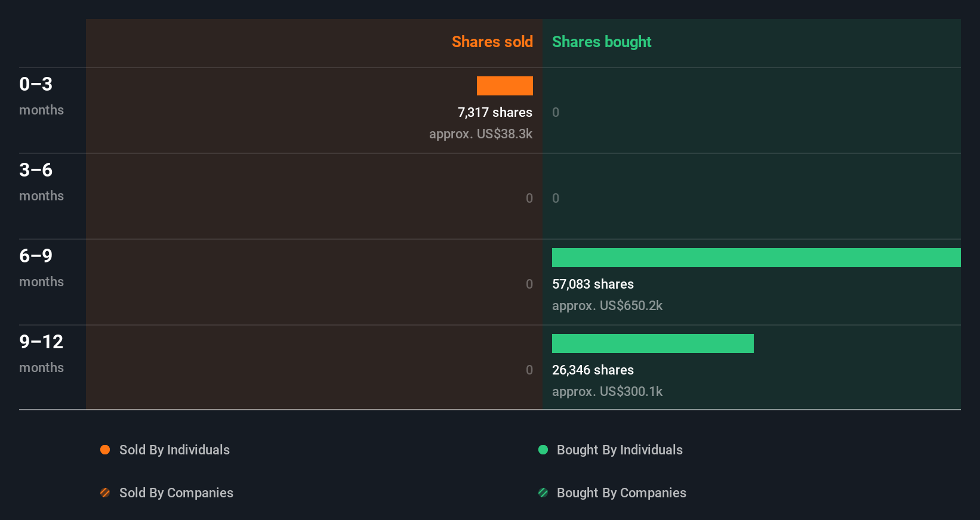Click the approx. US$300.1k amount
This screenshot has height=520, width=980.
607,391
